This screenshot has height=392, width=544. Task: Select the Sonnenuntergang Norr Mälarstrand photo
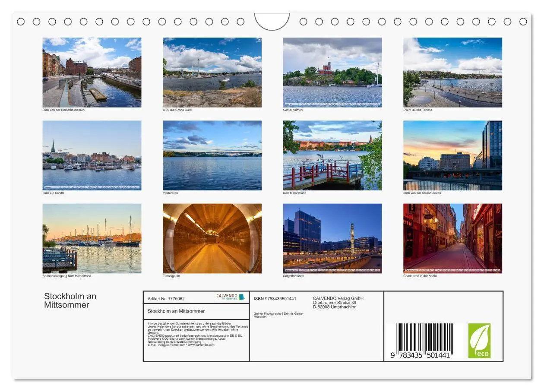tap(92, 238)
